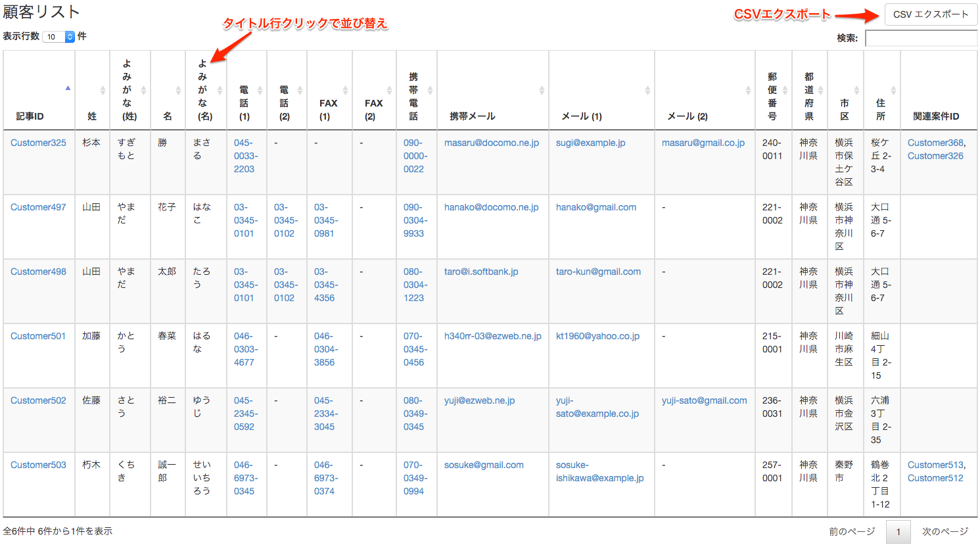Click mobile number 090-0000-0022
The width and height of the screenshot is (980, 547).
[x=415, y=156]
